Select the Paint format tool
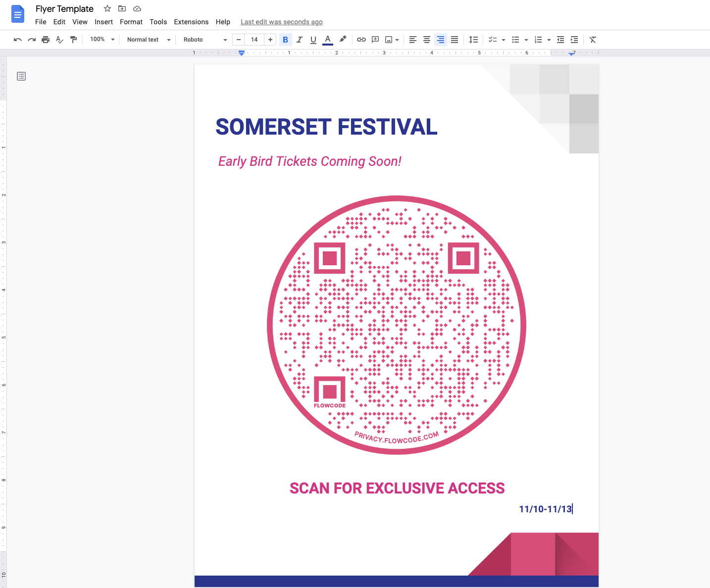 click(73, 40)
